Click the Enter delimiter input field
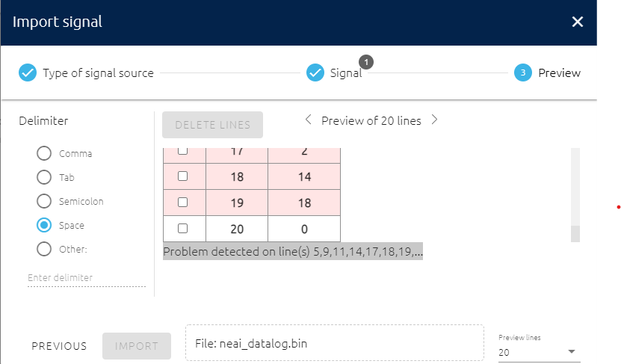The width and height of the screenshot is (621, 364). tap(87, 277)
